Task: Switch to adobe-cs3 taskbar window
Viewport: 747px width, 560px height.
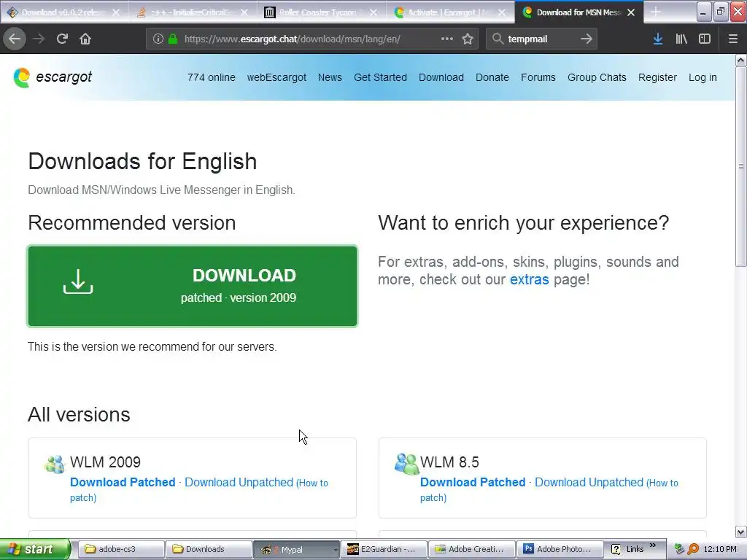Action: tap(121, 549)
